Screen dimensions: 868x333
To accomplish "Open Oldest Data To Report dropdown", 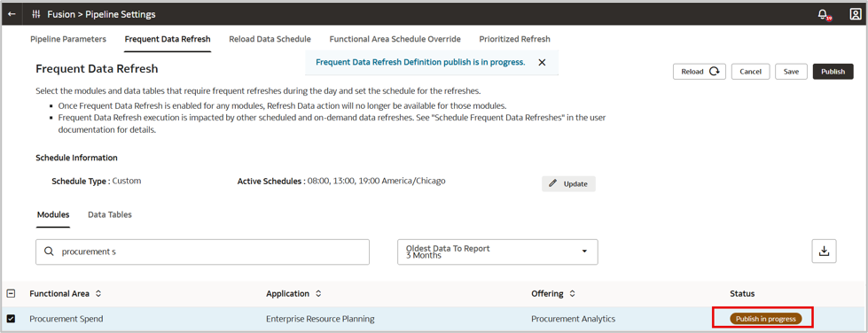I will 497,252.
